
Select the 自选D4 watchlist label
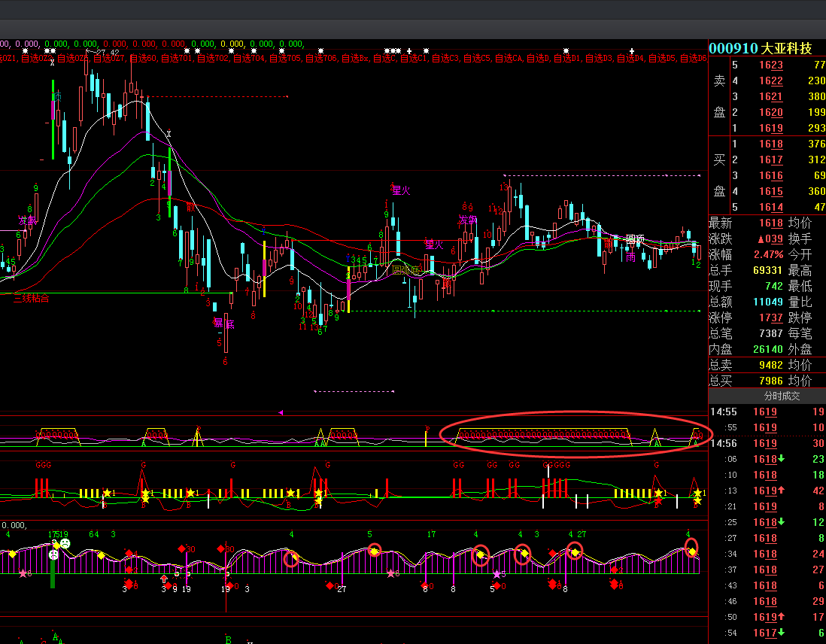coord(630,58)
